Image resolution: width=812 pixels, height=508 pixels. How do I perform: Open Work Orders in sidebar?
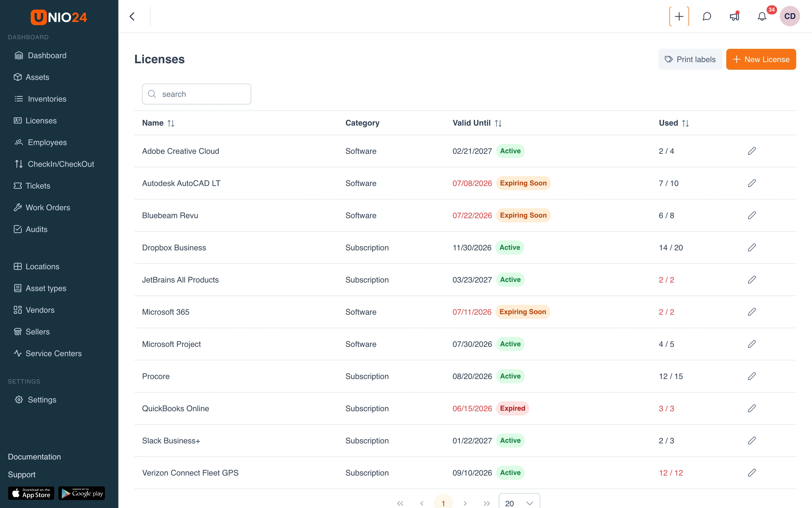pos(42,208)
